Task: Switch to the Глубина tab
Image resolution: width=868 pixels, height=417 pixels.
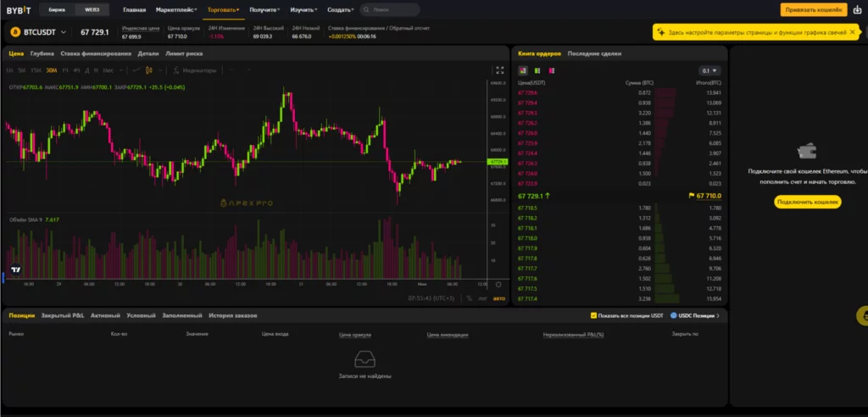Action: click(x=42, y=53)
